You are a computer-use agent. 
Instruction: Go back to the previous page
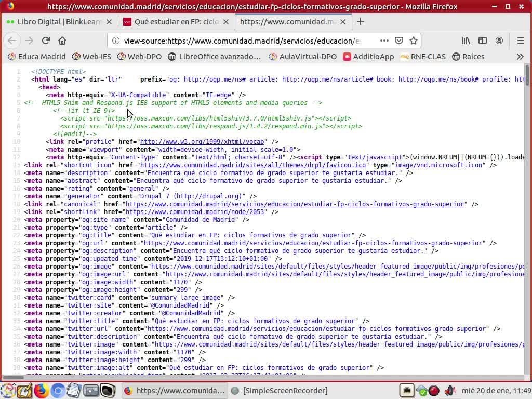pos(12,41)
